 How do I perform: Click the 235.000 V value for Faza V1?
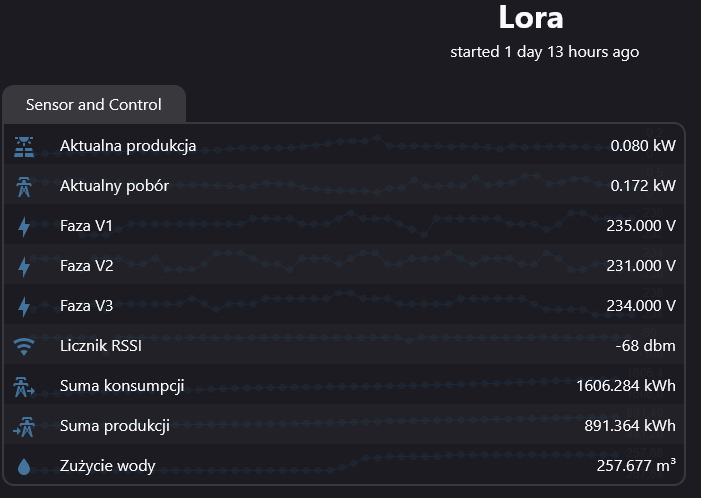click(640, 226)
